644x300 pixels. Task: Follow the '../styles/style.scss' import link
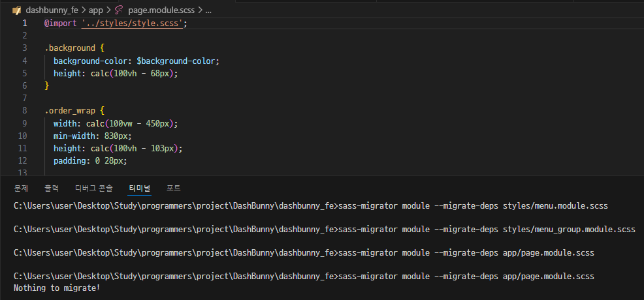point(132,23)
